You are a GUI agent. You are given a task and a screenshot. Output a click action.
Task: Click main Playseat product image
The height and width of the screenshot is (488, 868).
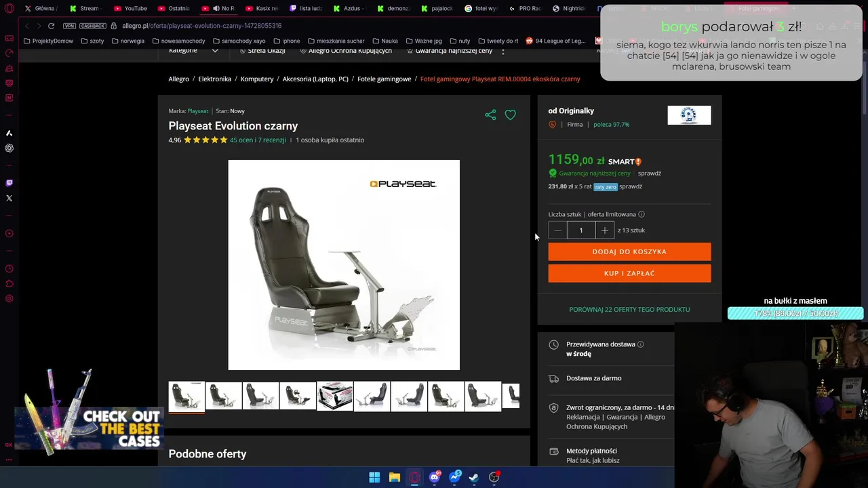[x=344, y=265]
